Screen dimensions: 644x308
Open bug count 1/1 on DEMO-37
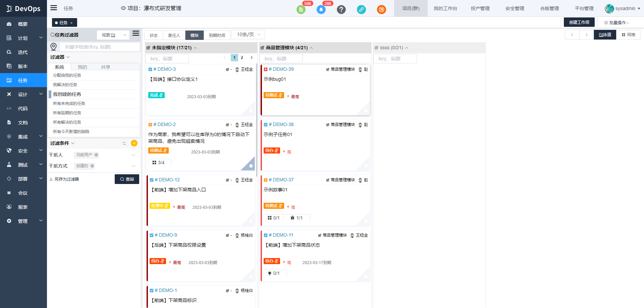(x=297, y=218)
